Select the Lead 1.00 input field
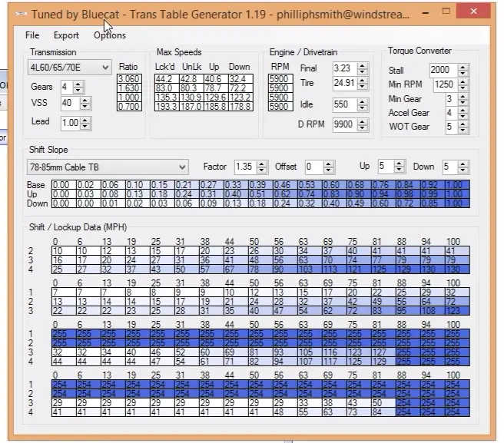The width and height of the screenshot is (504, 443). pos(70,123)
